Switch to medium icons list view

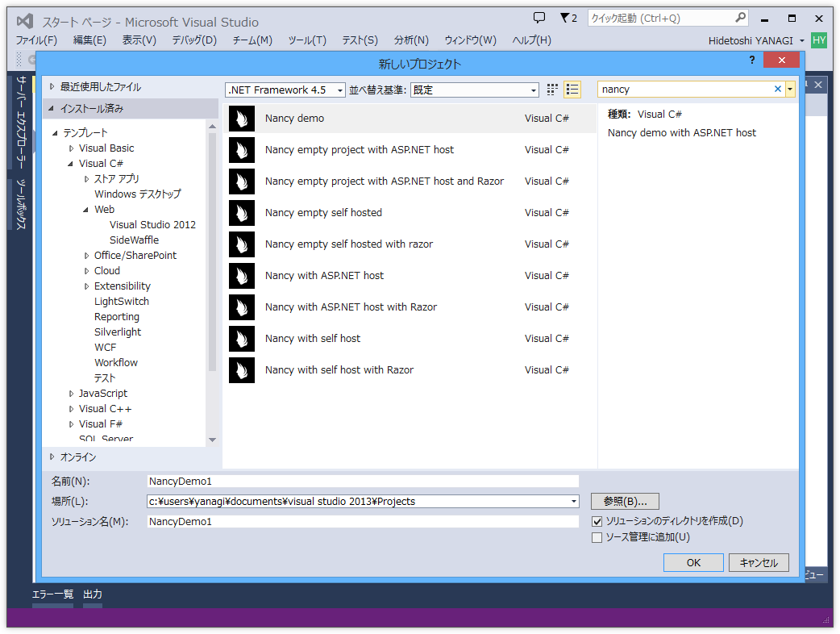pyautogui.click(x=572, y=90)
